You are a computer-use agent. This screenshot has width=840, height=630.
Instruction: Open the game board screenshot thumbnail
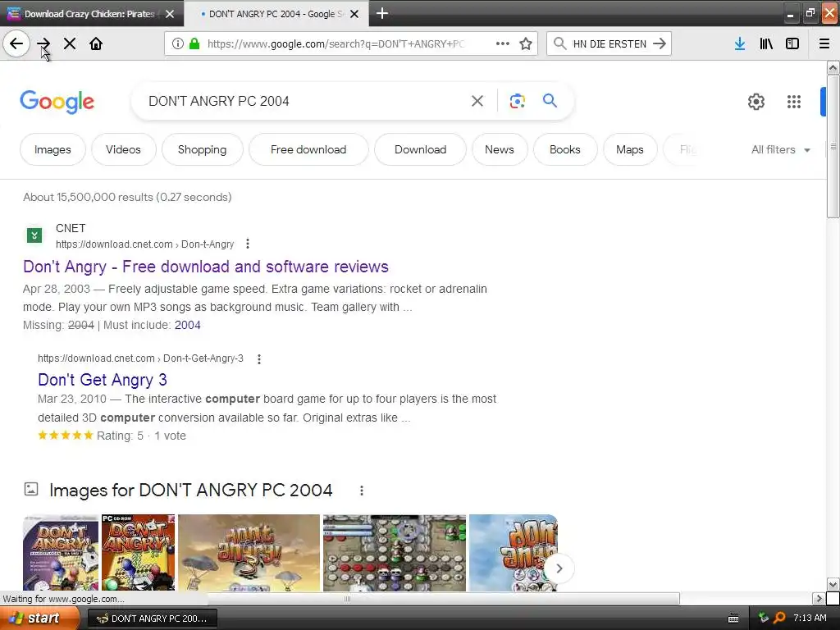pos(395,552)
